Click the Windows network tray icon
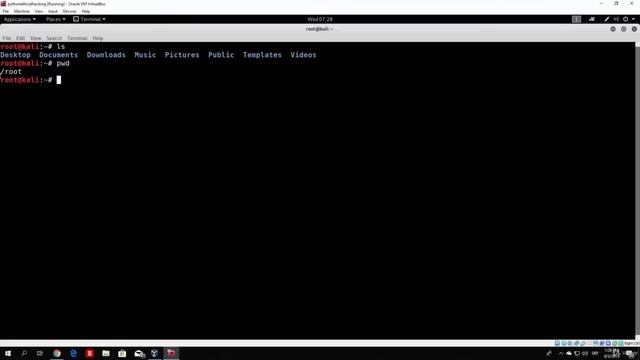 (577, 353)
